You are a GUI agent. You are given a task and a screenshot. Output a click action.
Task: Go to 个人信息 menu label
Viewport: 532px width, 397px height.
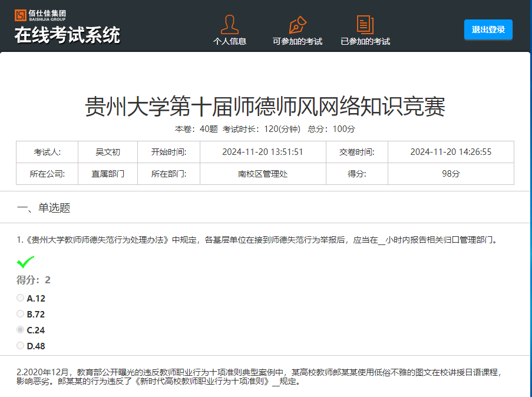[230, 41]
